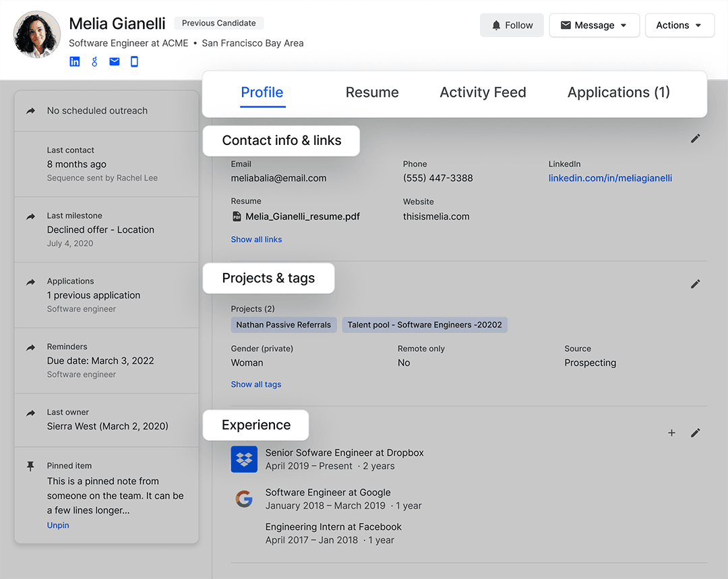The height and width of the screenshot is (579, 728).
Task: Click the email envelope icon under name
Action: click(115, 62)
